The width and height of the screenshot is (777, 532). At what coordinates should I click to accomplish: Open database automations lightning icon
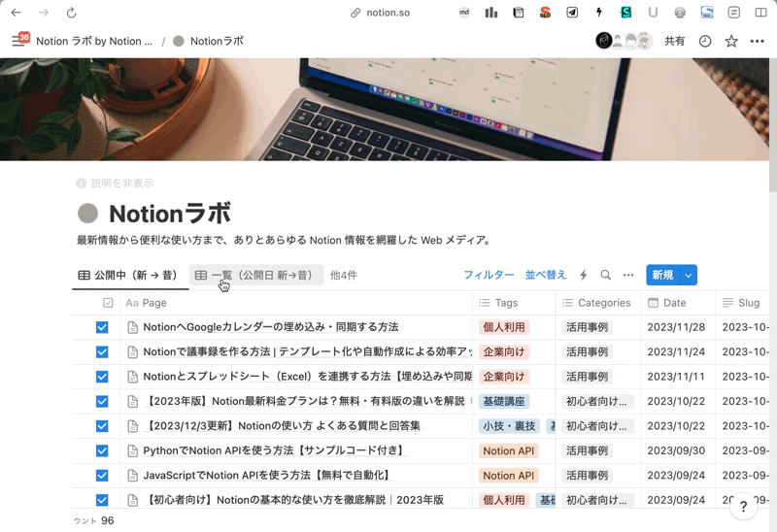[x=584, y=275]
